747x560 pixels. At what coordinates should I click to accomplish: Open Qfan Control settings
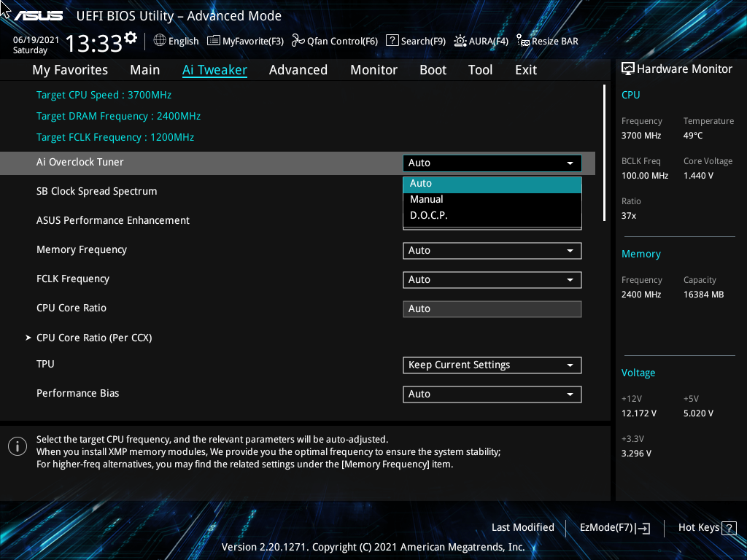tap(334, 41)
